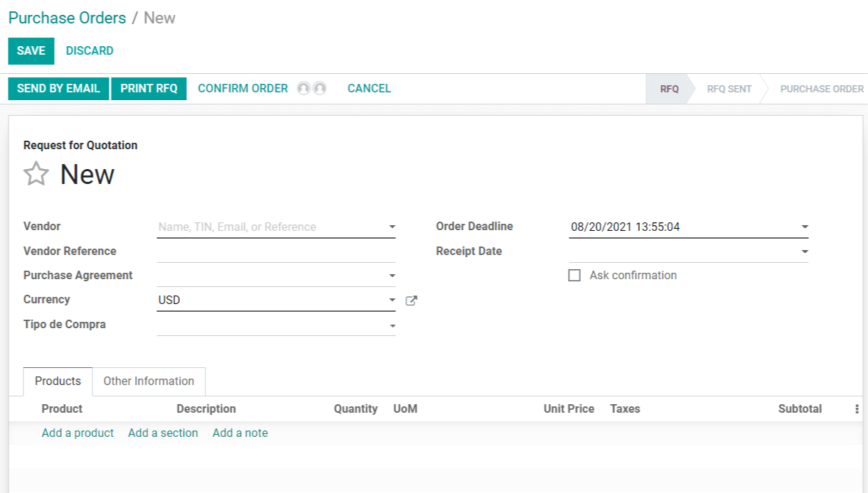Select the Purchase Order status stage
The height and width of the screenshot is (493, 868).
[822, 89]
